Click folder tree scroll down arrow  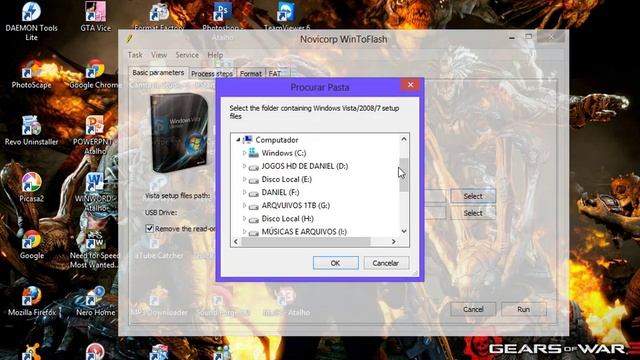(x=404, y=231)
